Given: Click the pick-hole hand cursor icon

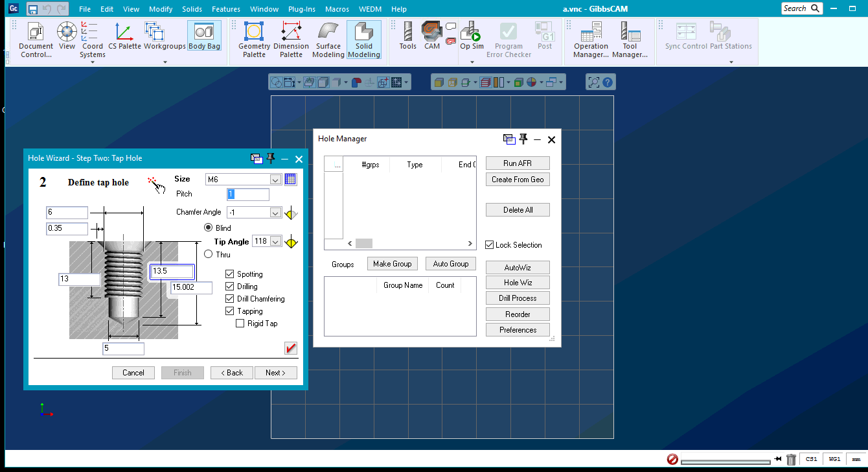Looking at the screenshot, I should point(155,184).
